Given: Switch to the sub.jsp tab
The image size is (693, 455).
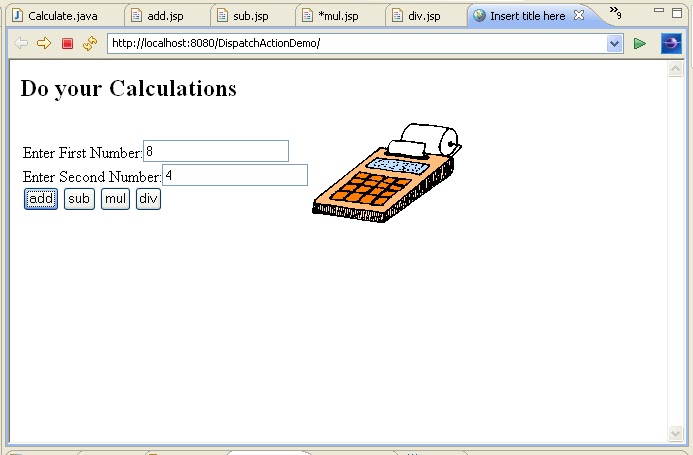Looking at the screenshot, I should coord(243,16).
